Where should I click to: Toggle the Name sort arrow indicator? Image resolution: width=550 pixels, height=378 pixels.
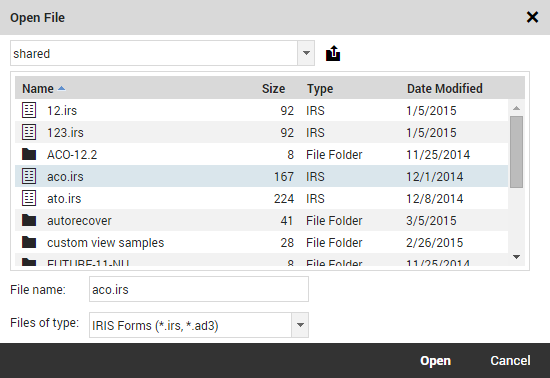point(61,88)
